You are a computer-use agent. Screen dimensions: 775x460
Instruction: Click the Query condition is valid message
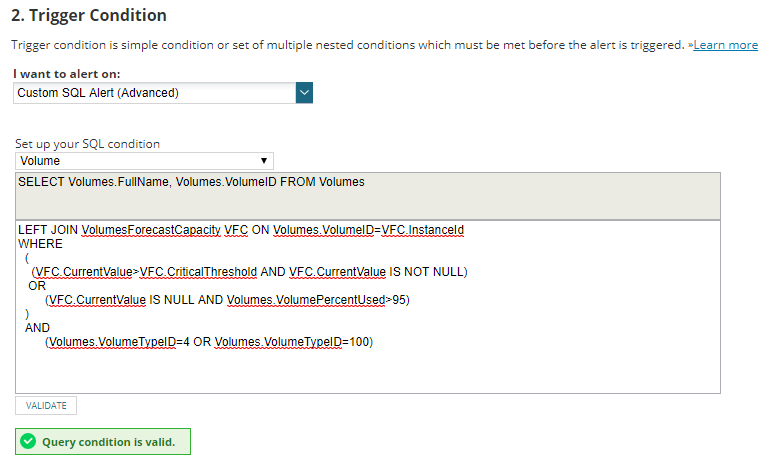tap(108, 442)
